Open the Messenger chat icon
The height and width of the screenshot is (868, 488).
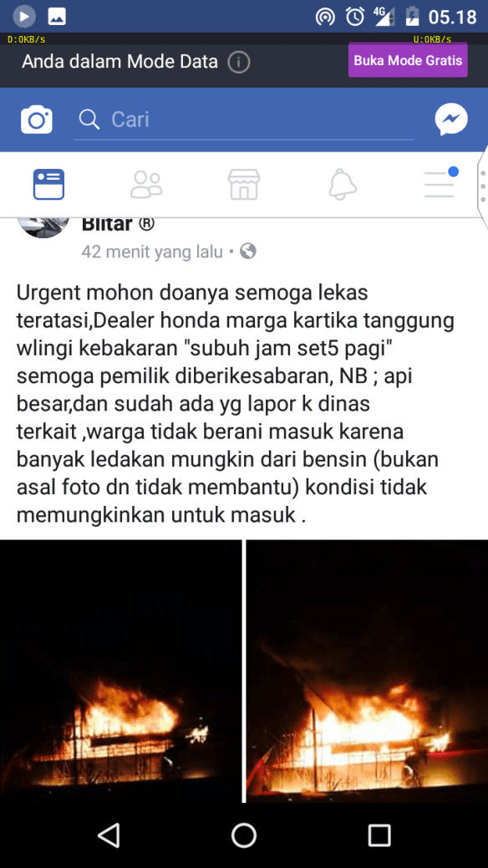(451, 120)
